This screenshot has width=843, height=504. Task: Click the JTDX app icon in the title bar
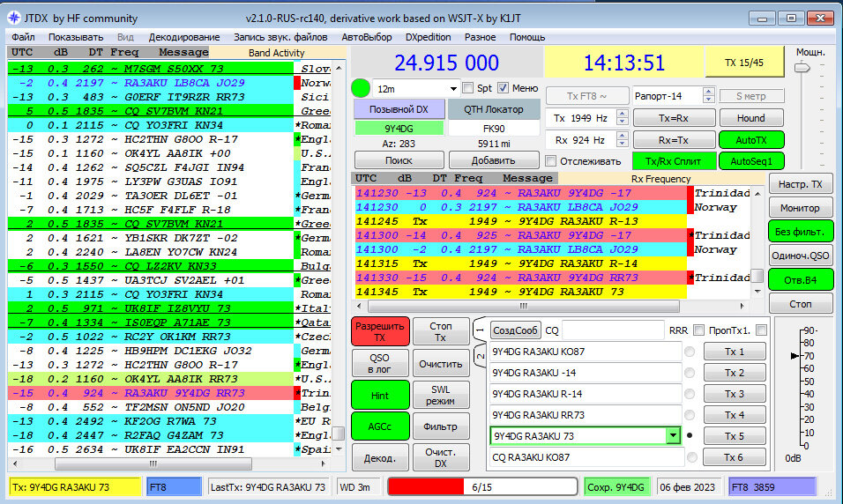13,18
